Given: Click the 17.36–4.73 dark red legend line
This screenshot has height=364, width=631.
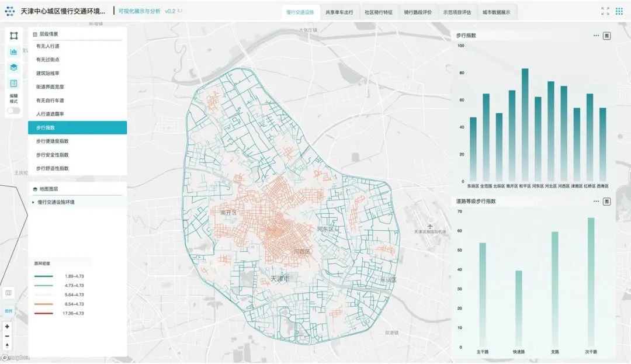Looking at the screenshot, I should click(43, 313).
